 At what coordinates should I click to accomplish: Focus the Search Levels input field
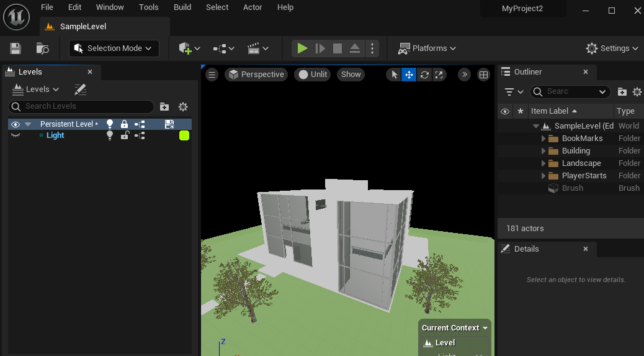81,106
